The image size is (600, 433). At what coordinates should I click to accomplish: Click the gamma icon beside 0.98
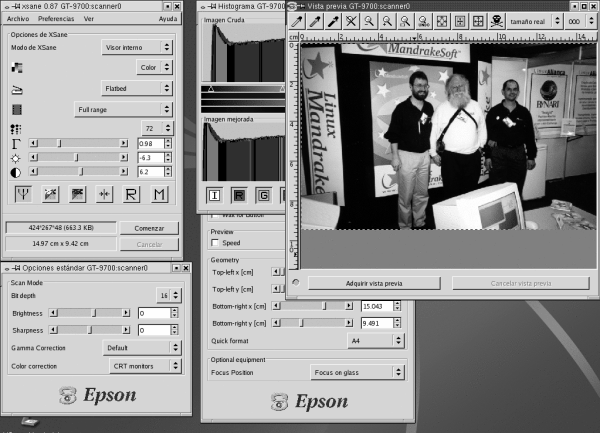pos(16,144)
